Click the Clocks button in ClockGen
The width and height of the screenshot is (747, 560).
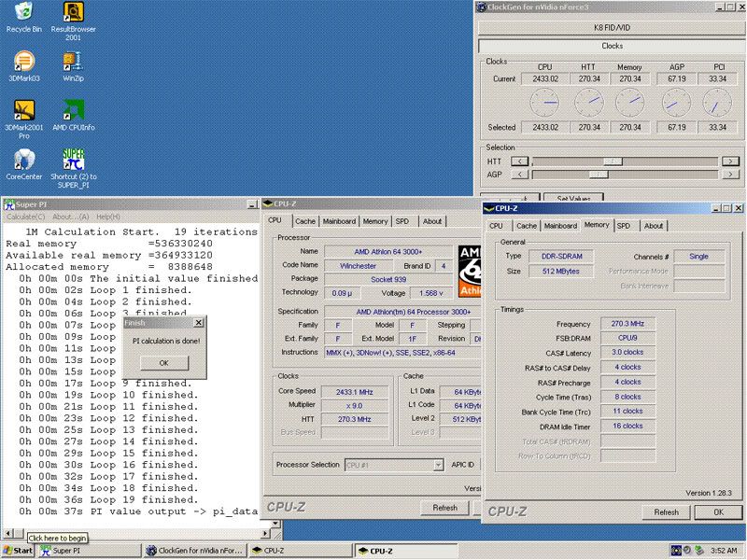pyautogui.click(x=612, y=46)
